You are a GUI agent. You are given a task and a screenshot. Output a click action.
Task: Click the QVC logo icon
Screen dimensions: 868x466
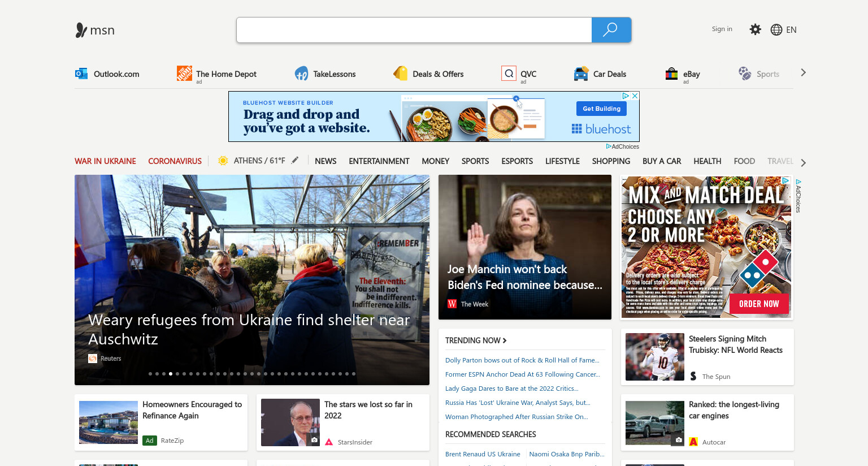coord(509,74)
